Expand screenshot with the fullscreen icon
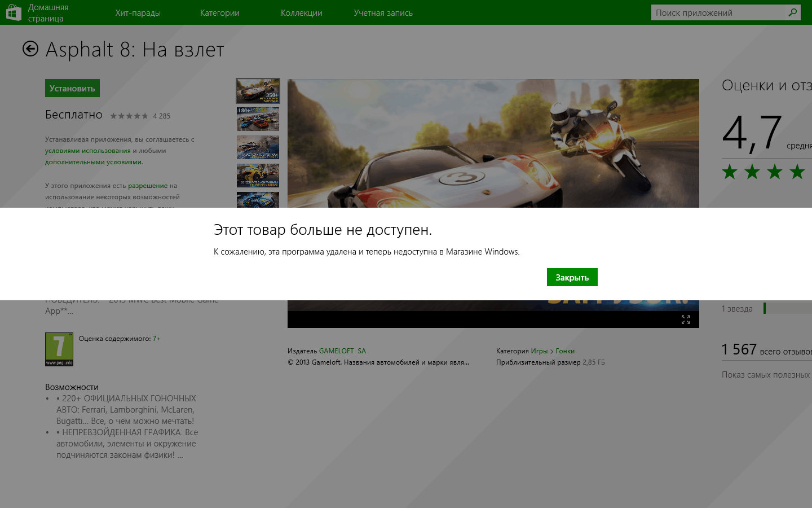 click(686, 319)
